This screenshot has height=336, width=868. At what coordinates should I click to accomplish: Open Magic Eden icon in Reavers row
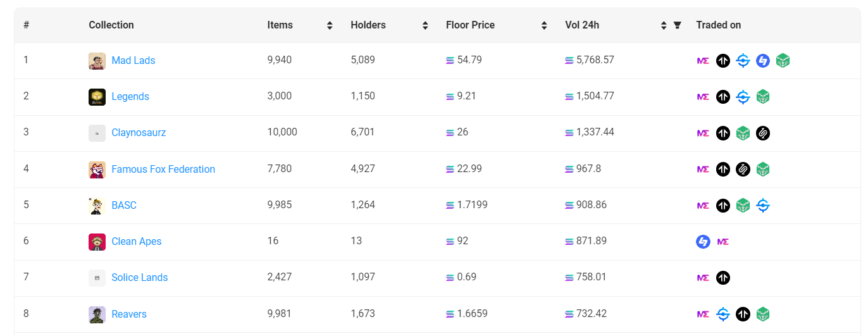coord(703,314)
